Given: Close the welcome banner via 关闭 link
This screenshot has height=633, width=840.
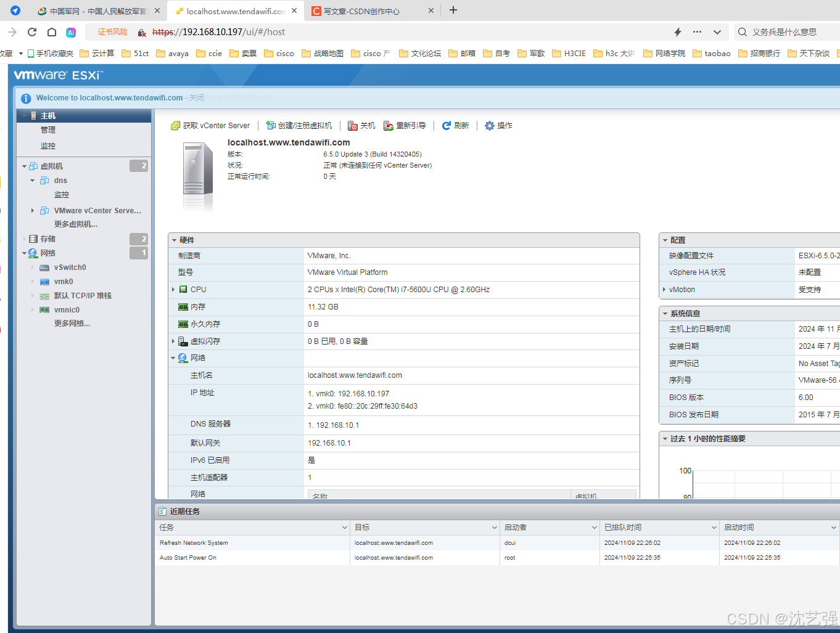Looking at the screenshot, I should point(197,98).
